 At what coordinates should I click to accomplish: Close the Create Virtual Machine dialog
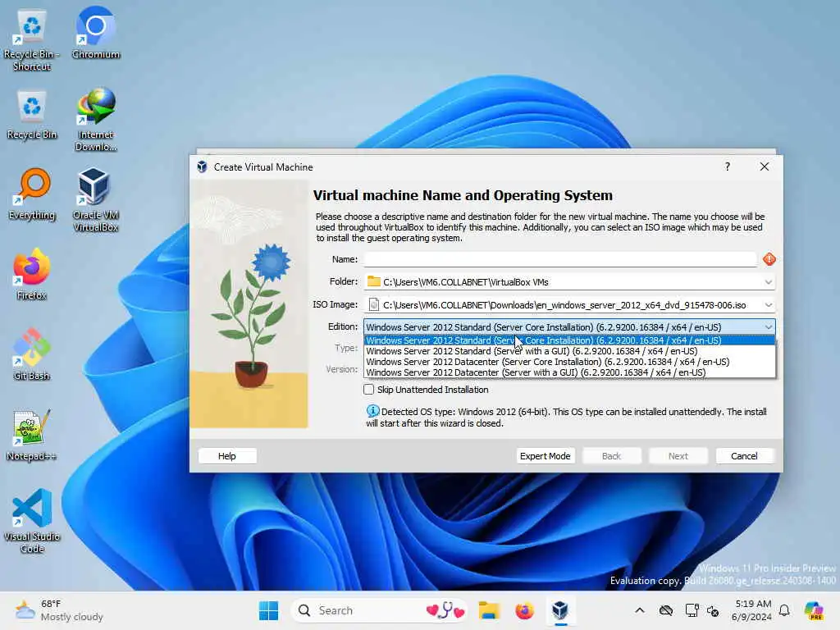click(x=765, y=167)
